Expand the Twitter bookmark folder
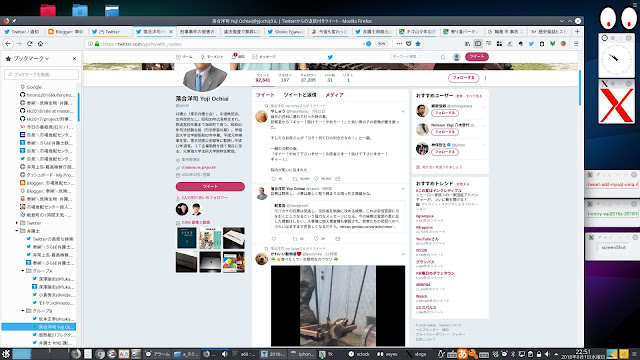The width and height of the screenshot is (640, 360). [x=17, y=223]
